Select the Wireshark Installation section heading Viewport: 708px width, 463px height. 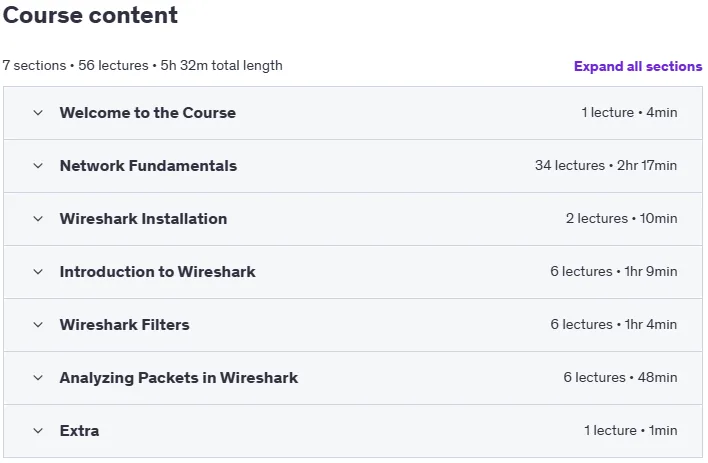click(x=143, y=219)
